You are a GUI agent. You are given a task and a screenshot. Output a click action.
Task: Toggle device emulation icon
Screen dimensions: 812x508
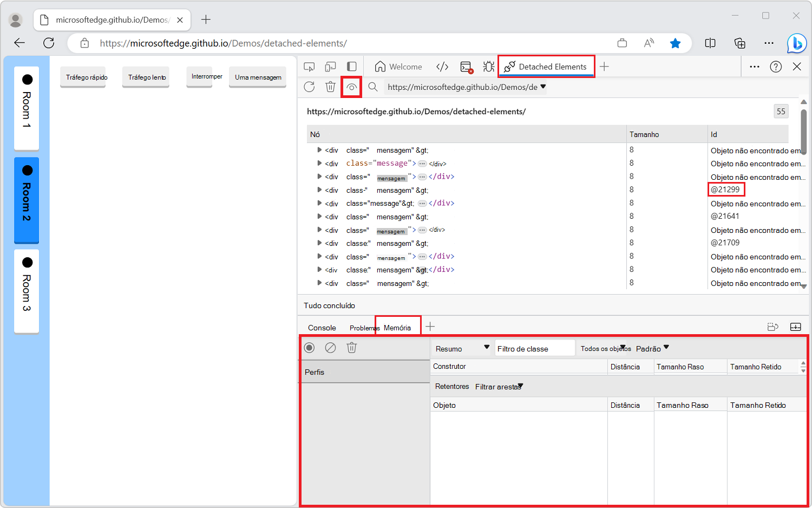pos(330,67)
